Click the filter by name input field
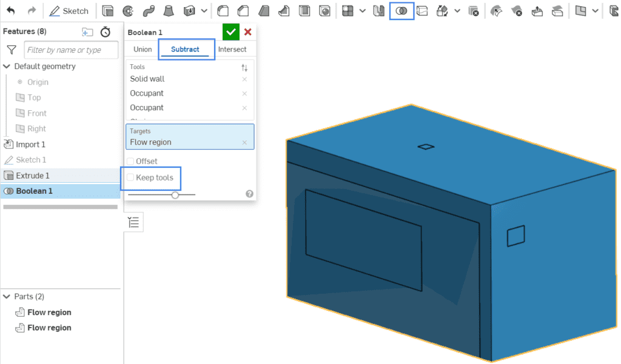The image size is (621, 364). coord(70,50)
